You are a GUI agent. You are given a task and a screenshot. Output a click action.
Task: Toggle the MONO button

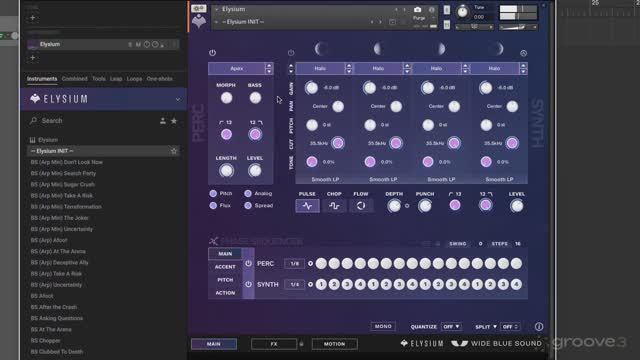click(x=383, y=326)
